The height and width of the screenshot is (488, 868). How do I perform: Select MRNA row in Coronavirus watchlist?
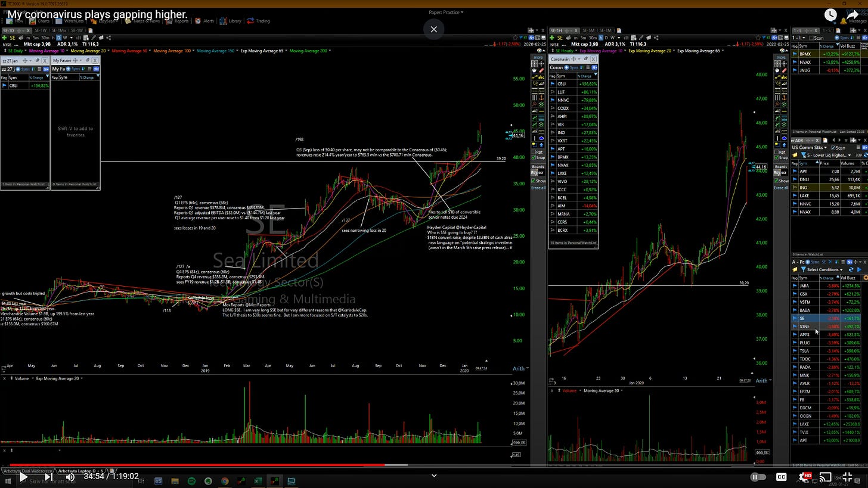click(573, 213)
